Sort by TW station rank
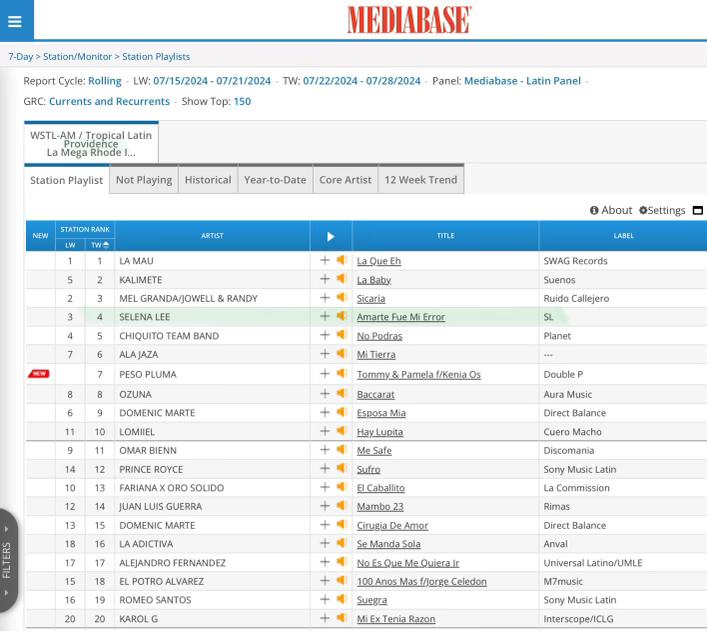 pos(100,245)
